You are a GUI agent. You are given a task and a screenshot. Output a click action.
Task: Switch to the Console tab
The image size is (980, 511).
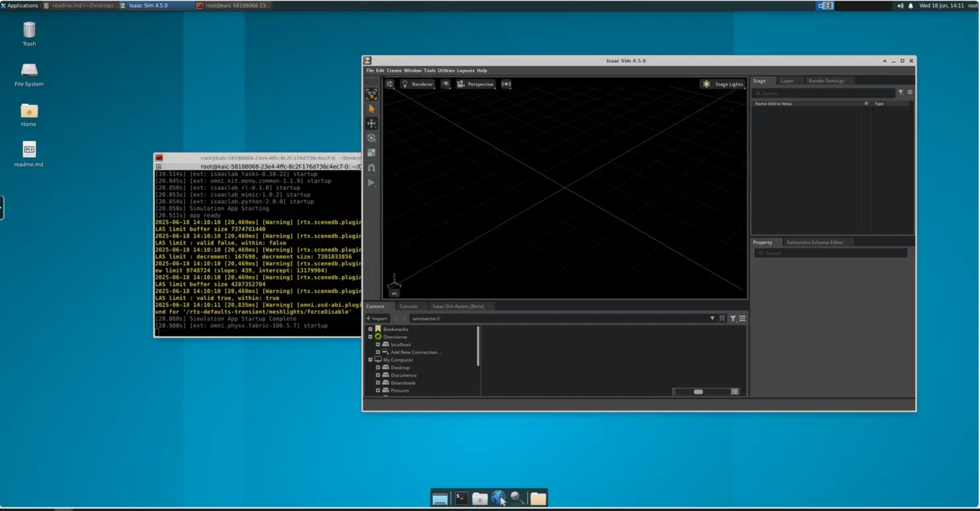408,306
